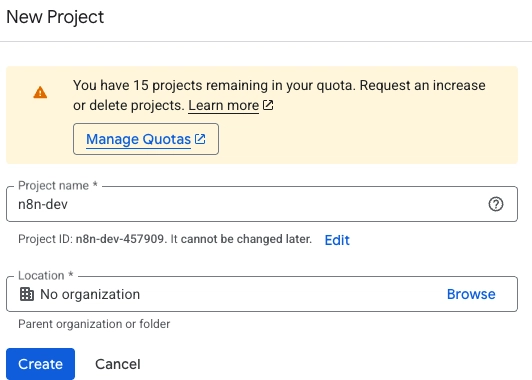Click the New Project heading
The width and height of the screenshot is (532, 380).
(55, 17)
